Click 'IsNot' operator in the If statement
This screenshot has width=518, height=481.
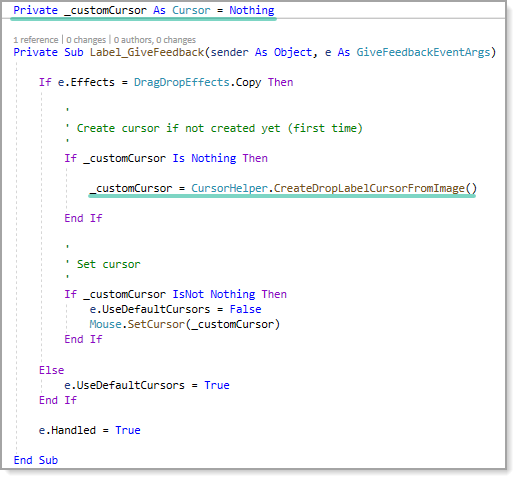188,294
